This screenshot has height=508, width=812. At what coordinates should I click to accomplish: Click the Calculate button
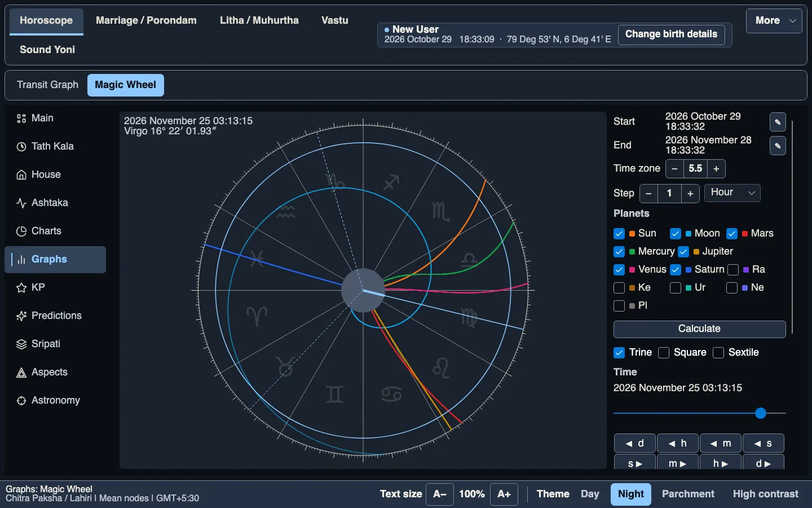tap(699, 329)
